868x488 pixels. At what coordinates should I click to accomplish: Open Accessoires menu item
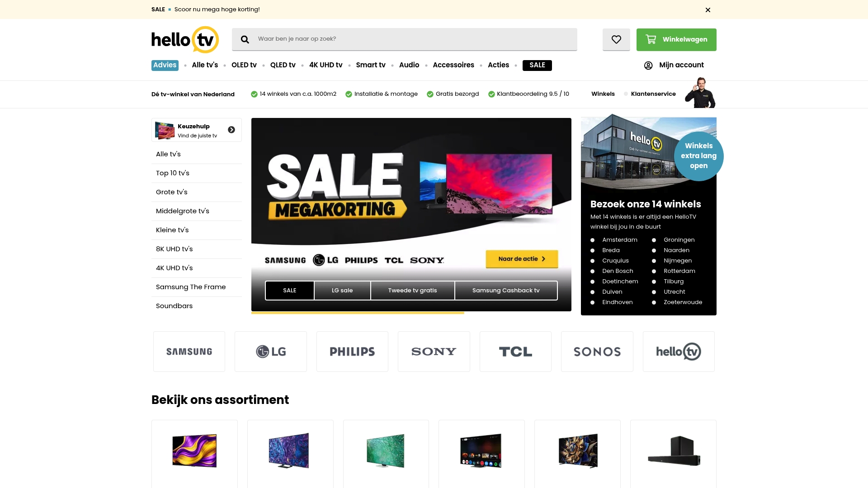tap(453, 65)
